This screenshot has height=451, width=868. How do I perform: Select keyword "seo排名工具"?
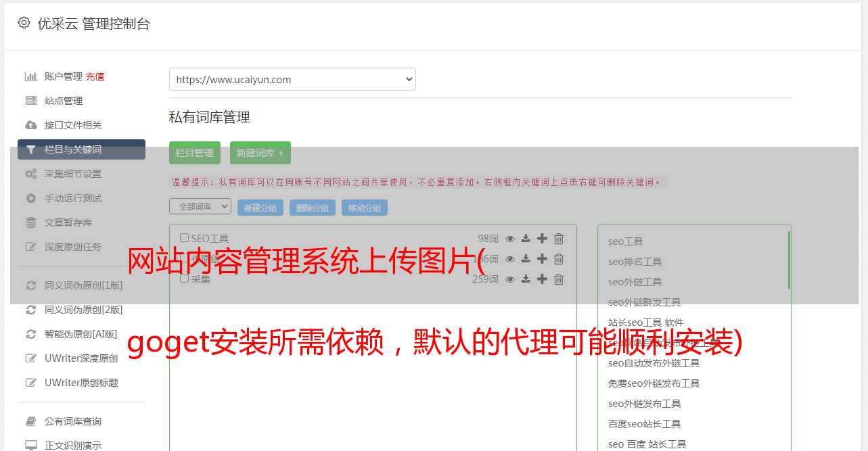pyautogui.click(x=635, y=262)
